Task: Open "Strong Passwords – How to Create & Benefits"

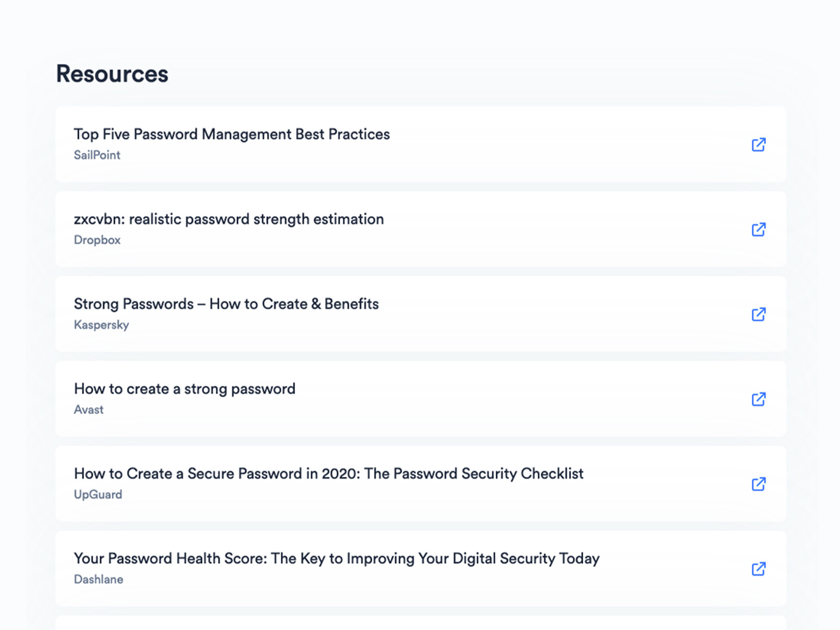Action: 226,304
